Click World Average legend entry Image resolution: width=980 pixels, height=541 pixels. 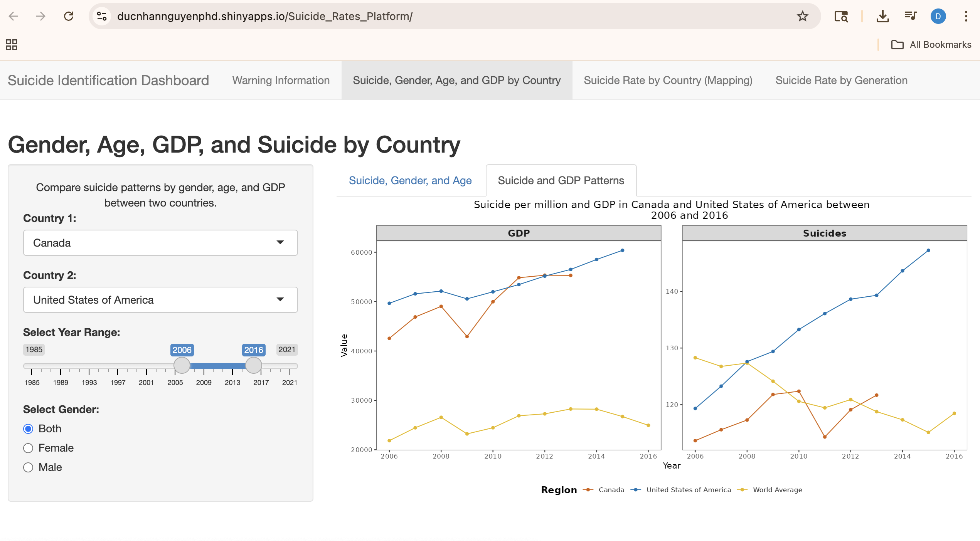770,490
